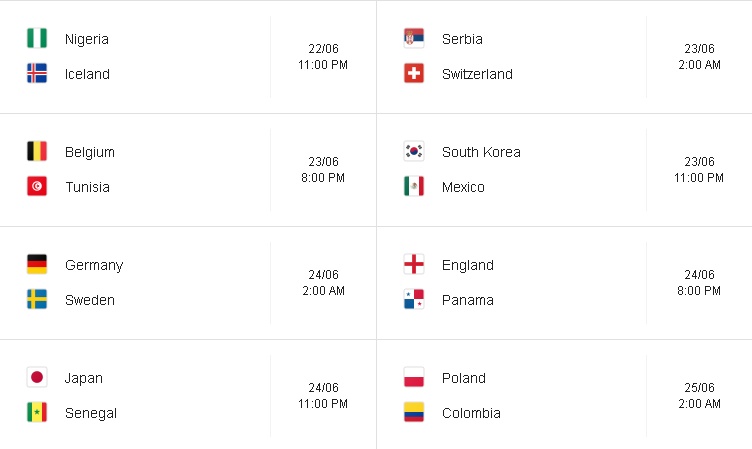
Task: Select the Senegal flag icon
Action: click(37, 413)
